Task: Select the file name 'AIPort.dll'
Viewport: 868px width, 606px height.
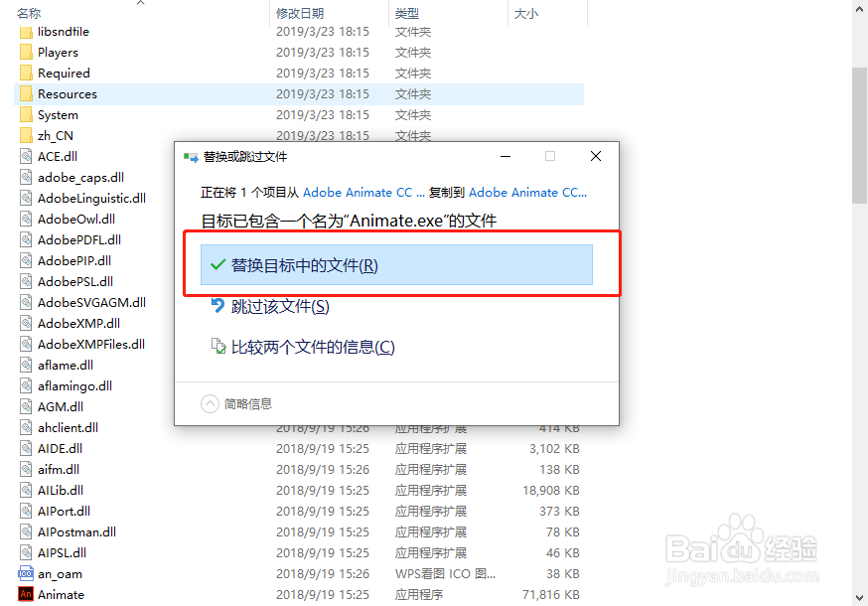Action: 64,511
